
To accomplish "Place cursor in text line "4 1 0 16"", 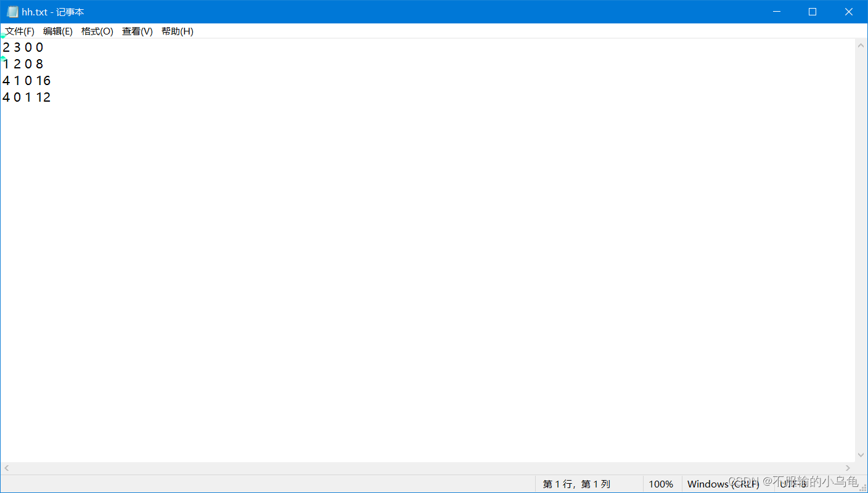I will click(x=27, y=81).
